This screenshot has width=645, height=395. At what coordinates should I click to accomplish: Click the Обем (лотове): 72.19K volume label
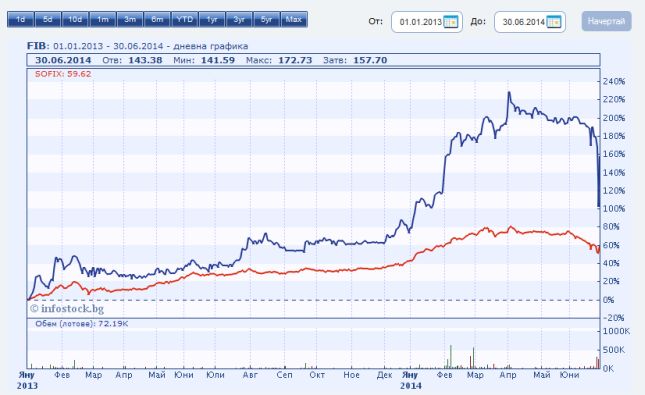81,324
